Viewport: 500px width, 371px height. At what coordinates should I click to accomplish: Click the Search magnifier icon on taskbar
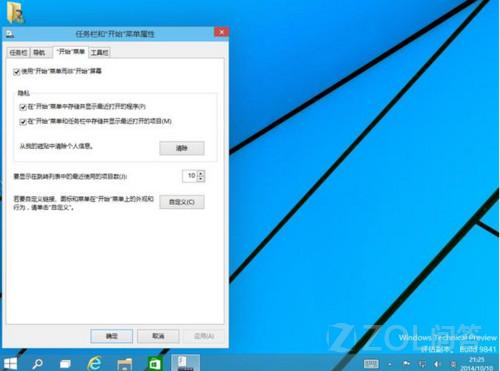[x=37, y=364]
